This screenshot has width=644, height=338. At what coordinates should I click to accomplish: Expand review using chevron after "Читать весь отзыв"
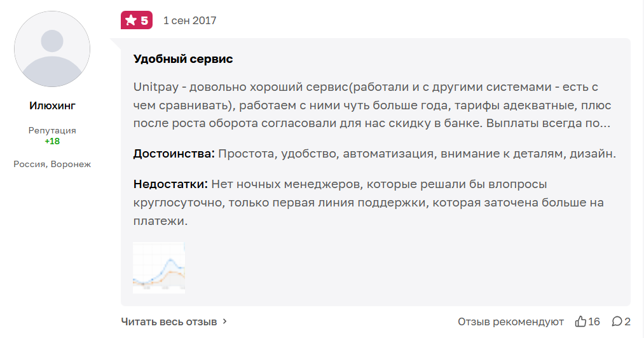225,321
